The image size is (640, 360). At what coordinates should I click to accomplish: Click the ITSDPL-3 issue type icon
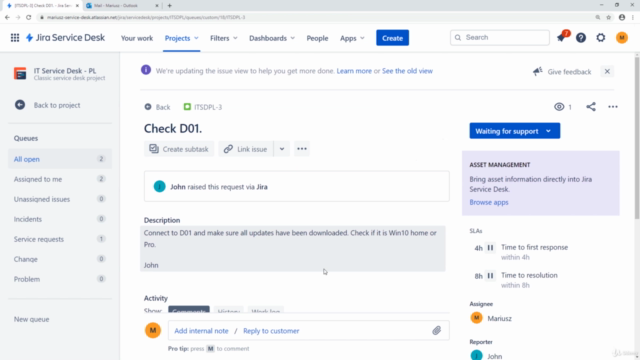[187, 107]
